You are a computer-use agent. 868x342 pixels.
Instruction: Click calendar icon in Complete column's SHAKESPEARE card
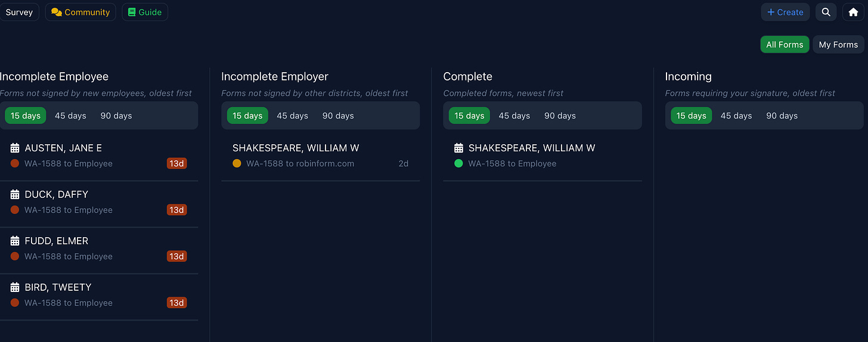coord(458,148)
